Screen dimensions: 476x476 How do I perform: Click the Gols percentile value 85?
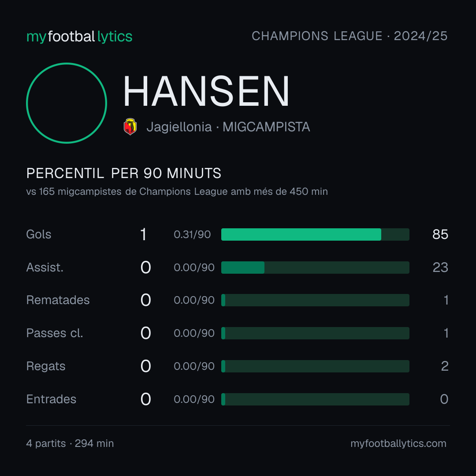pyautogui.click(x=440, y=234)
